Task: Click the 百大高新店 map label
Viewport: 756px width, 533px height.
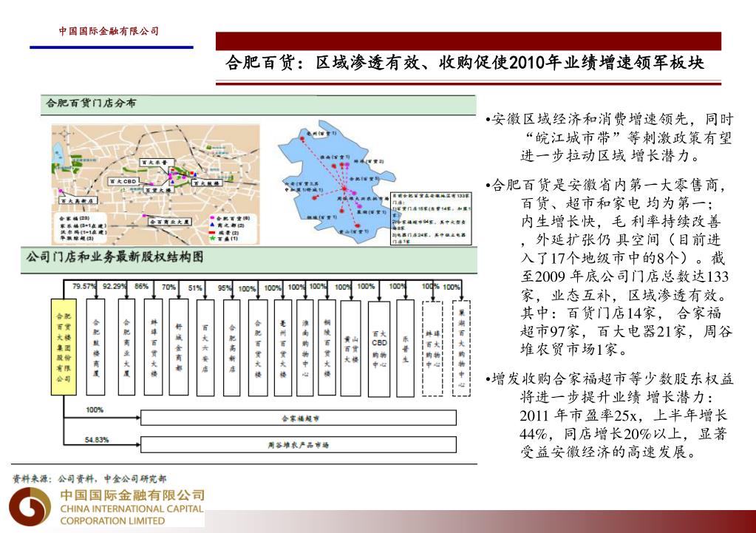Action: (x=78, y=200)
